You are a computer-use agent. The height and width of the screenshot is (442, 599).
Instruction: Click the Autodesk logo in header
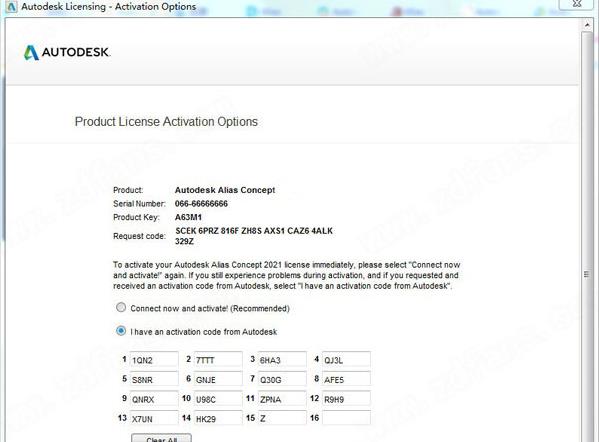click(x=67, y=52)
